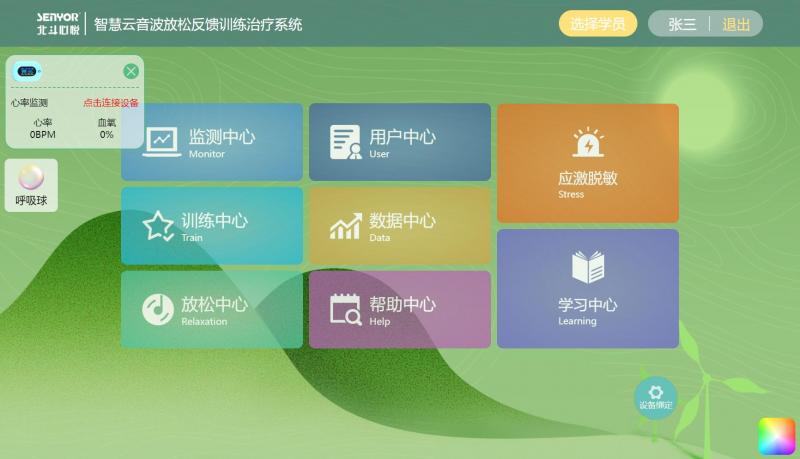
Task: Click the user name 张三
Action: 682,24
